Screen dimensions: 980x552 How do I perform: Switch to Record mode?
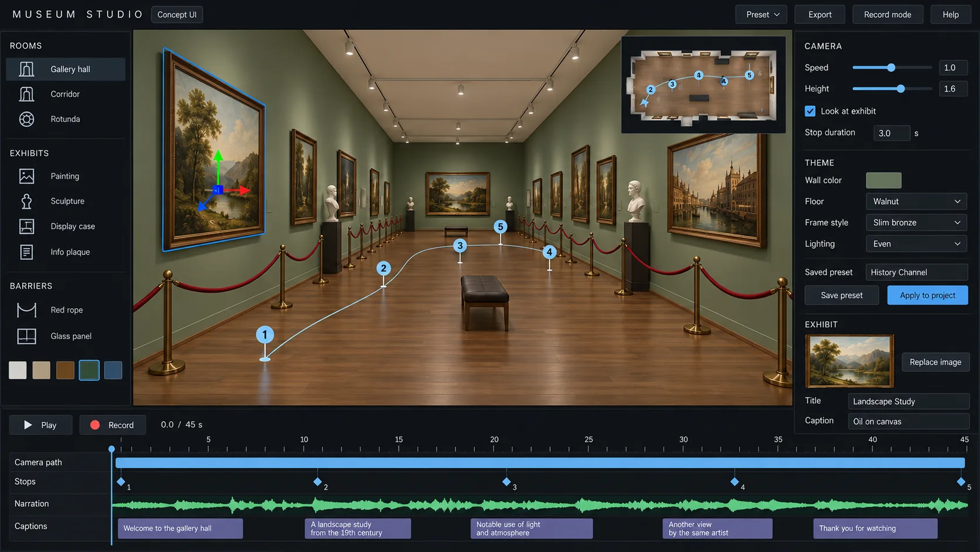pos(887,15)
